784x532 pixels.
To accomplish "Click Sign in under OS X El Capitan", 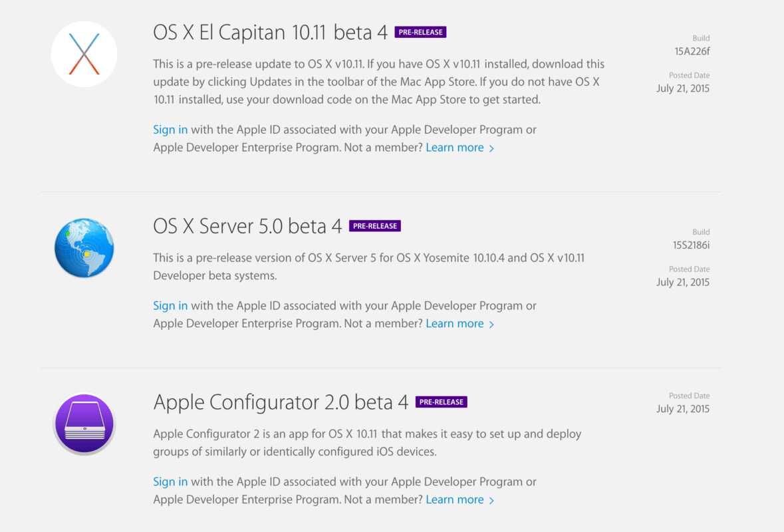I will [170, 130].
